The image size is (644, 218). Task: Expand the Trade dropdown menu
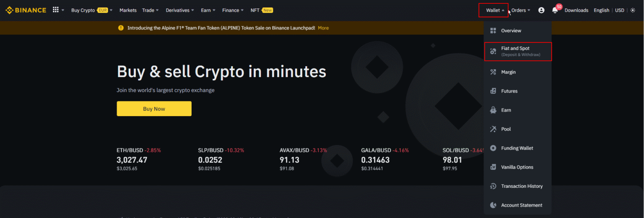point(150,10)
